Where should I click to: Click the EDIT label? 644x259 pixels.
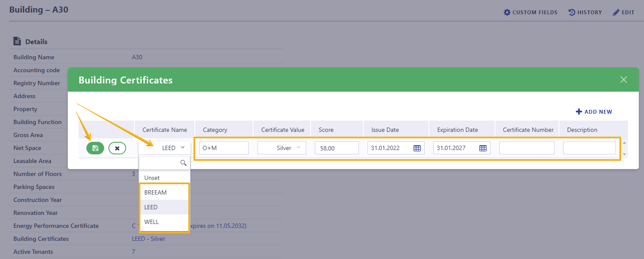click(628, 13)
